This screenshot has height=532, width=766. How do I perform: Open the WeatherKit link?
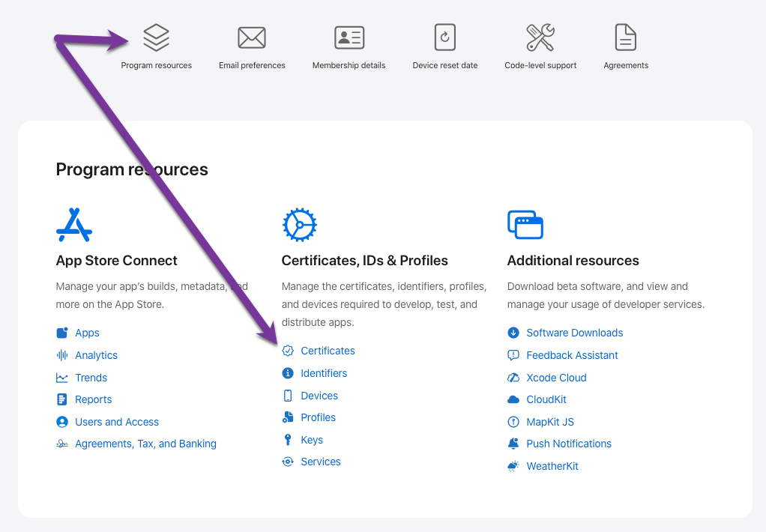[552, 466]
